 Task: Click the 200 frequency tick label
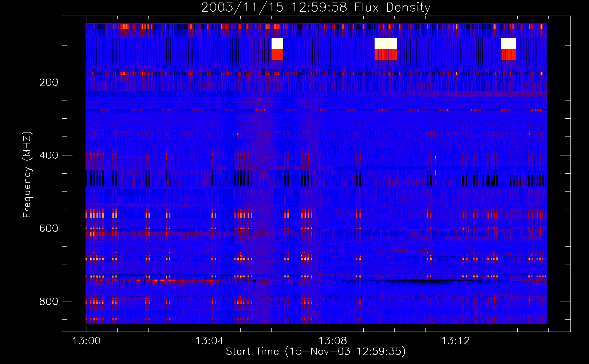[49, 82]
